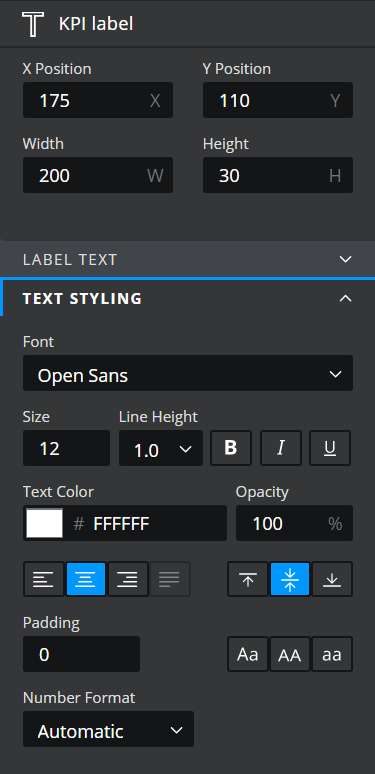Click the X Position input field
This screenshot has width=375, height=774.
pos(98,100)
